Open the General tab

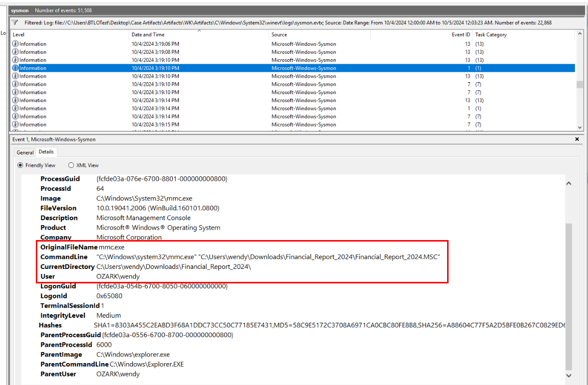pyautogui.click(x=25, y=152)
